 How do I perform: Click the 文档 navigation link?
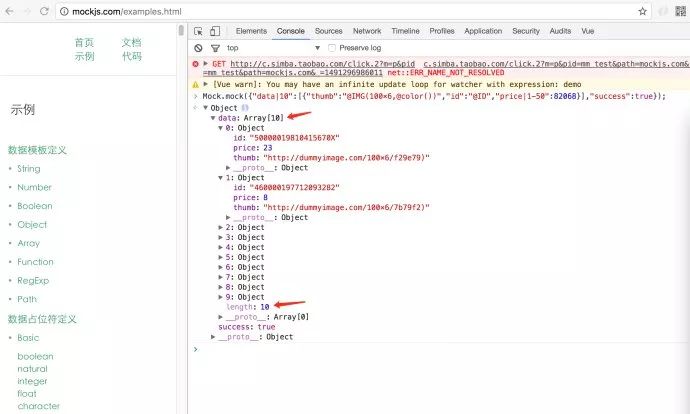[x=132, y=43]
